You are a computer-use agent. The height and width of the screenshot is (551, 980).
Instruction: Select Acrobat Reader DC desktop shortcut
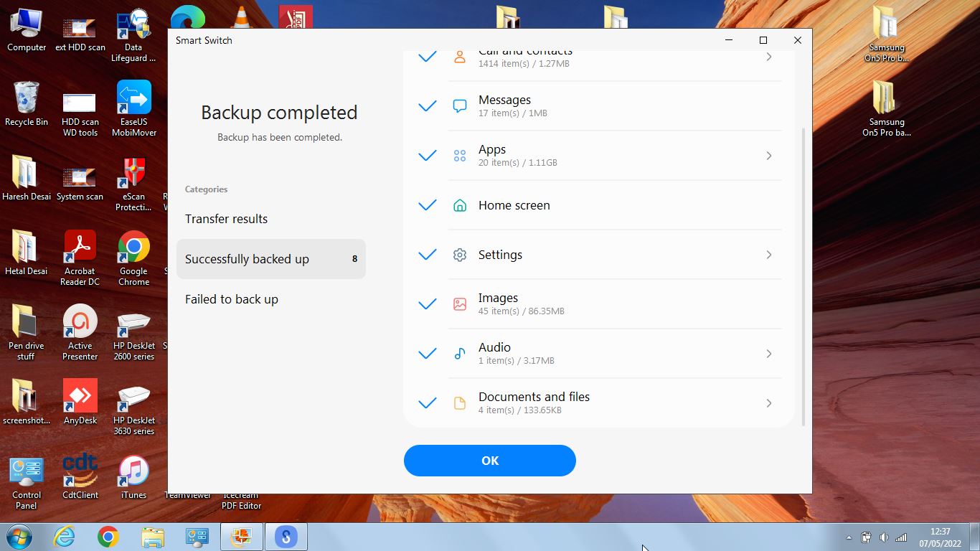click(x=80, y=258)
